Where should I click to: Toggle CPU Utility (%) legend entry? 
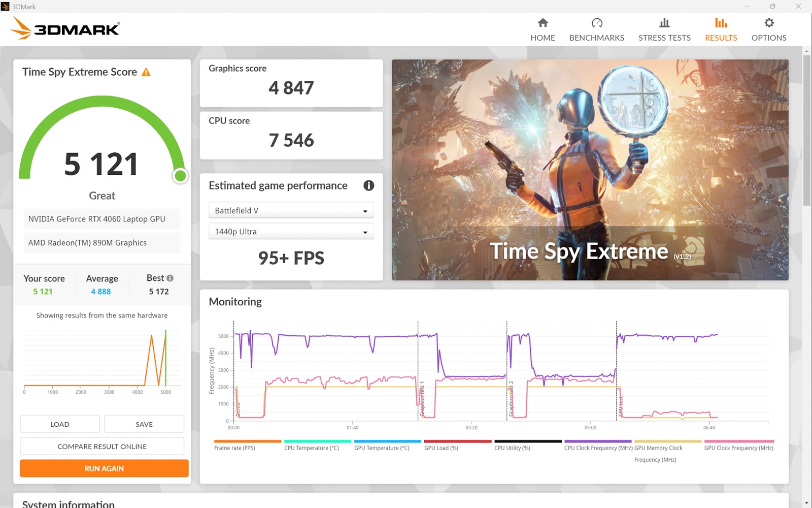(x=528, y=446)
